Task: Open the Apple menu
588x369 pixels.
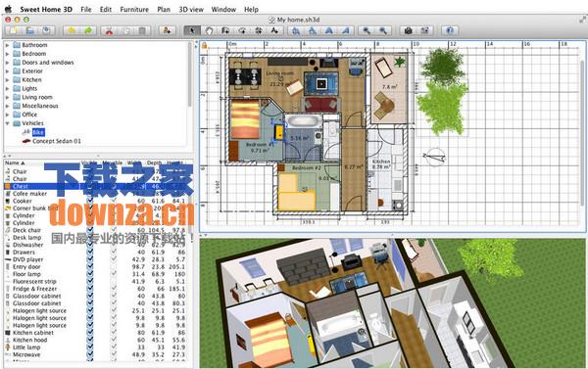Action: point(8,9)
